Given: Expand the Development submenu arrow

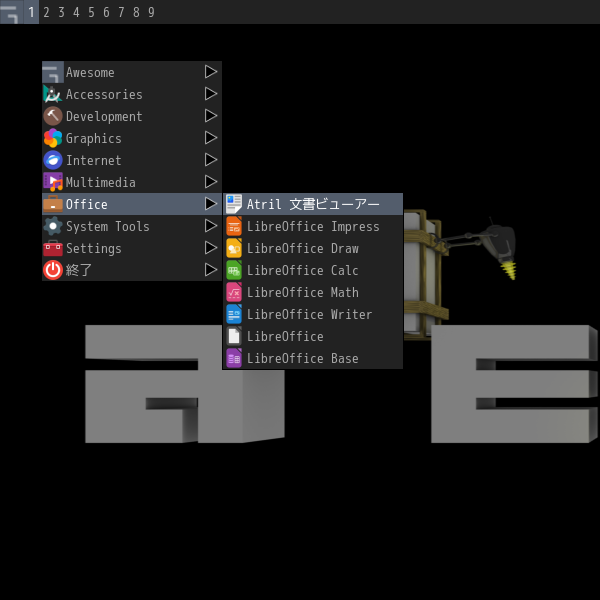Looking at the screenshot, I should [211, 116].
